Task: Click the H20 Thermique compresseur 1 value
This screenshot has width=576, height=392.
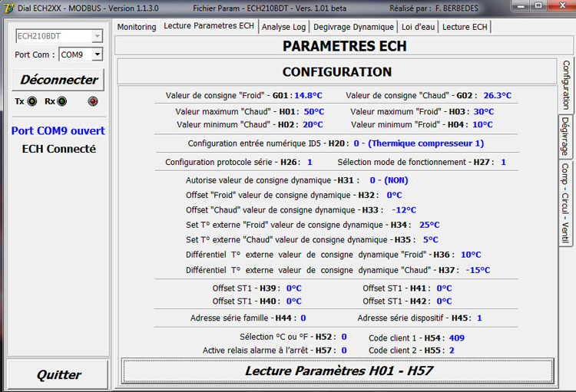Action: tap(418, 143)
